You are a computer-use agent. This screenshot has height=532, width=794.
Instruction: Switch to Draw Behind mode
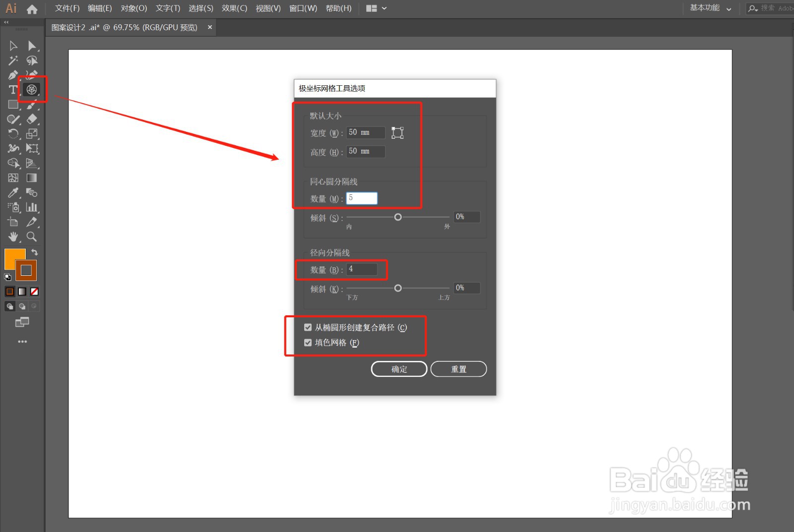coord(22,306)
